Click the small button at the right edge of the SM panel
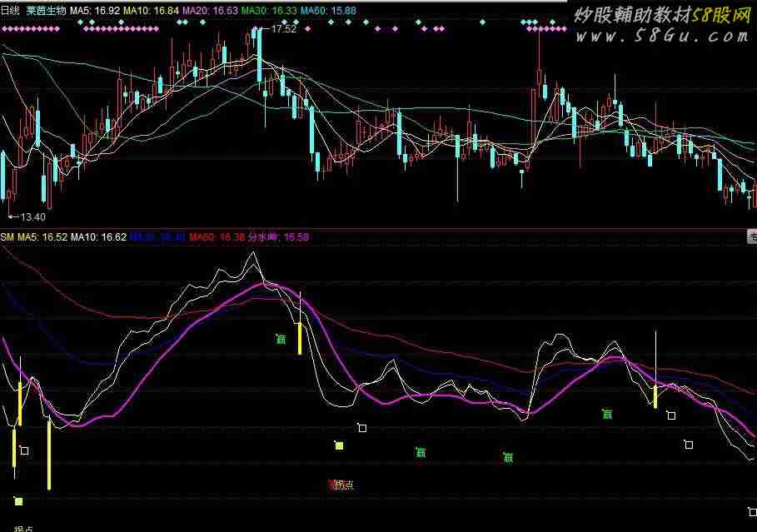Screen dimensions: 757x532 tap(752, 237)
